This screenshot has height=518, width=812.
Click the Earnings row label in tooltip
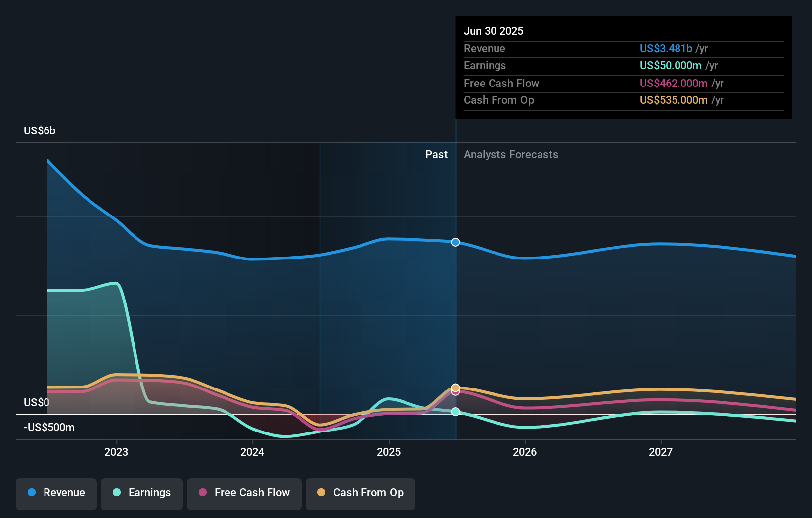tap(485, 65)
